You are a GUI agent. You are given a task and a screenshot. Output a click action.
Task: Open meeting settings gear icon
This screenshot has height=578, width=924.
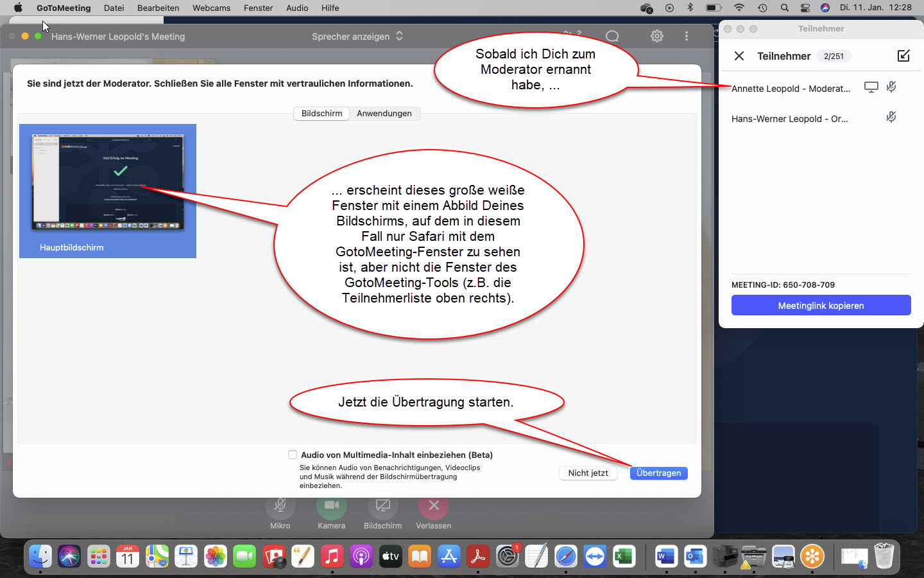click(657, 36)
